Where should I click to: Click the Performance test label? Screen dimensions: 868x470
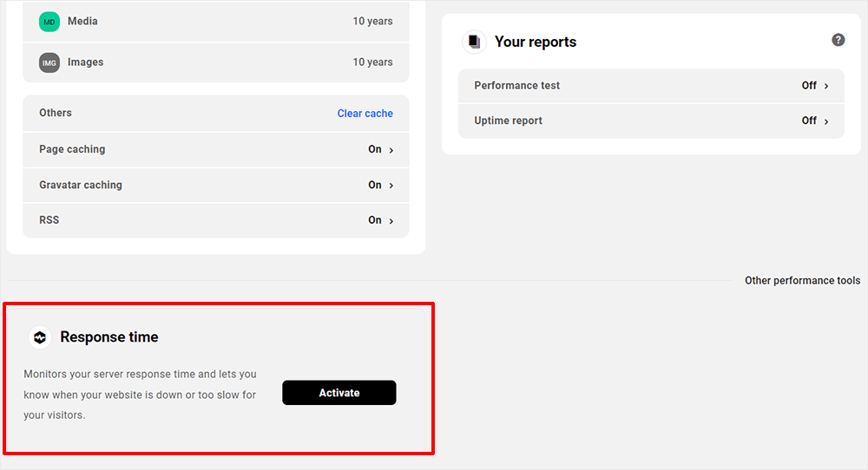(x=516, y=85)
